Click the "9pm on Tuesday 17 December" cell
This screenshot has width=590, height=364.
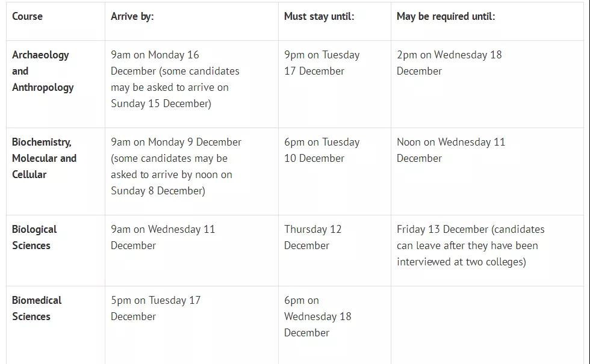pos(322,63)
